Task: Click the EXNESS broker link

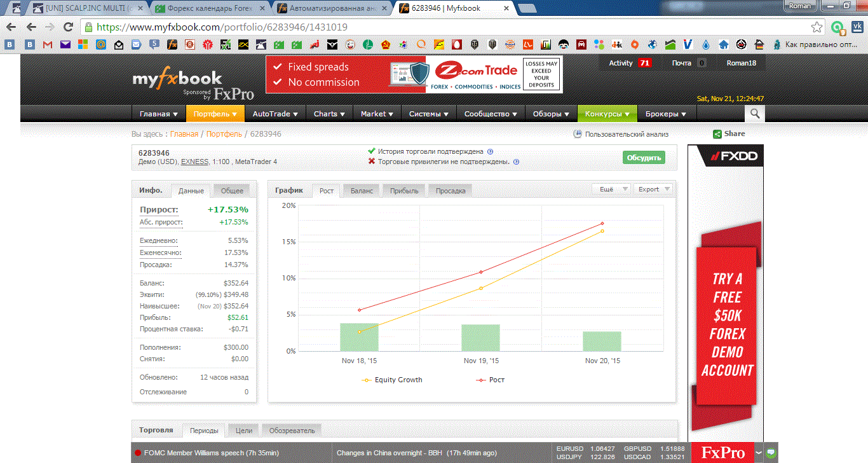Action: pyautogui.click(x=194, y=162)
